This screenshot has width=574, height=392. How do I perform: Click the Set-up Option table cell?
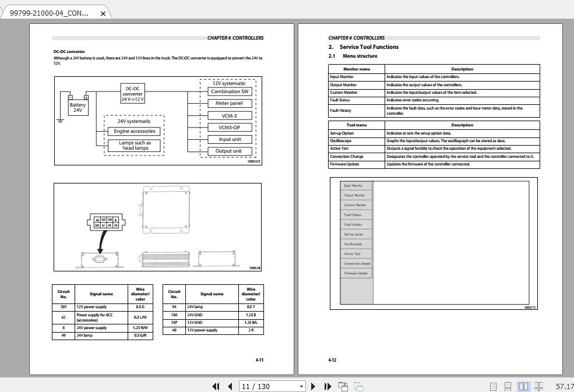click(357, 133)
